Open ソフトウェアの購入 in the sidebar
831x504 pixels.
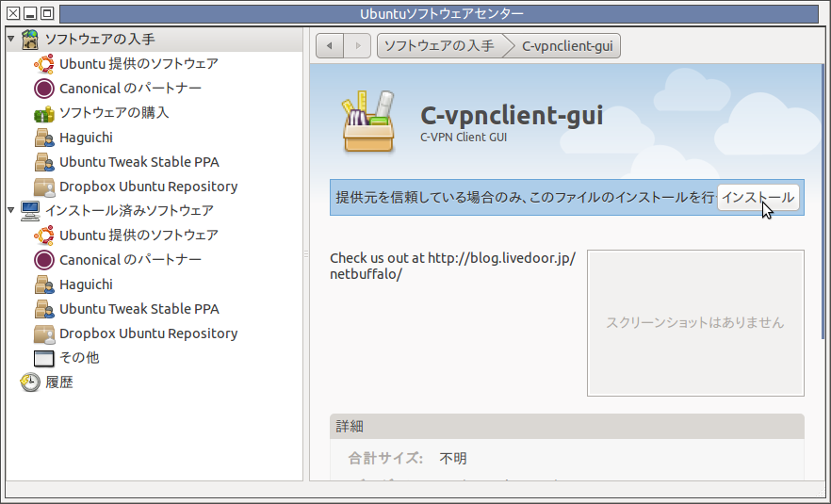[114, 113]
